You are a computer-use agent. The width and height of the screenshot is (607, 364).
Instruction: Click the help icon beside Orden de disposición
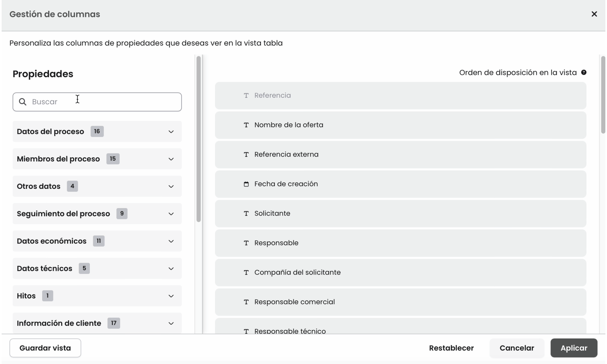(584, 73)
